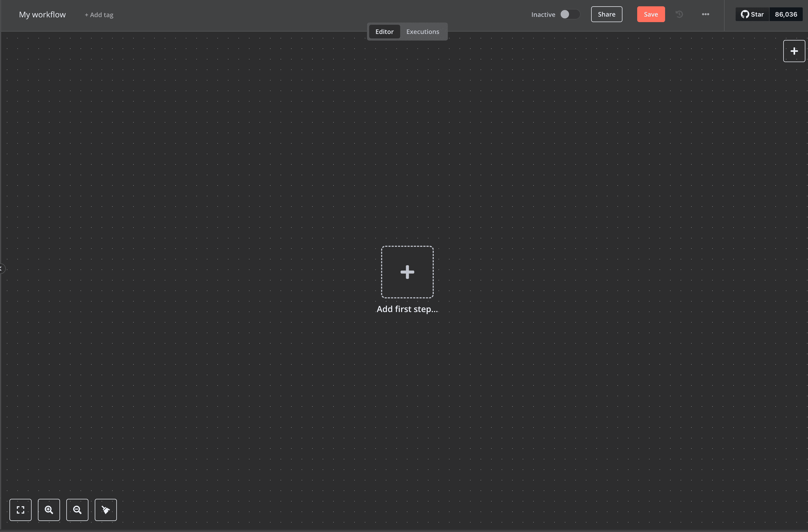Click the fit-to-view icon in bottom toolbar
The height and width of the screenshot is (532, 808).
pos(20,510)
